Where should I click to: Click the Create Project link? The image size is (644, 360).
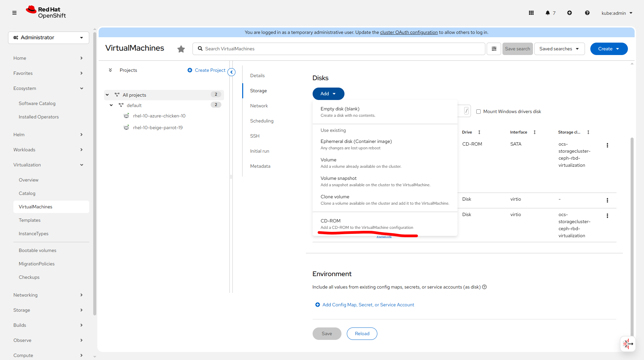coord(207,70)
